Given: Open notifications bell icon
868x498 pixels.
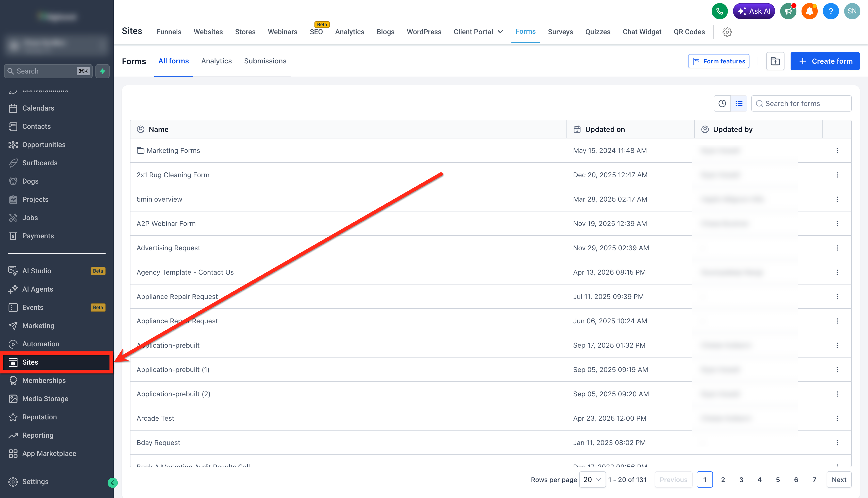Looking at the screenshot, I should point(809,11).
